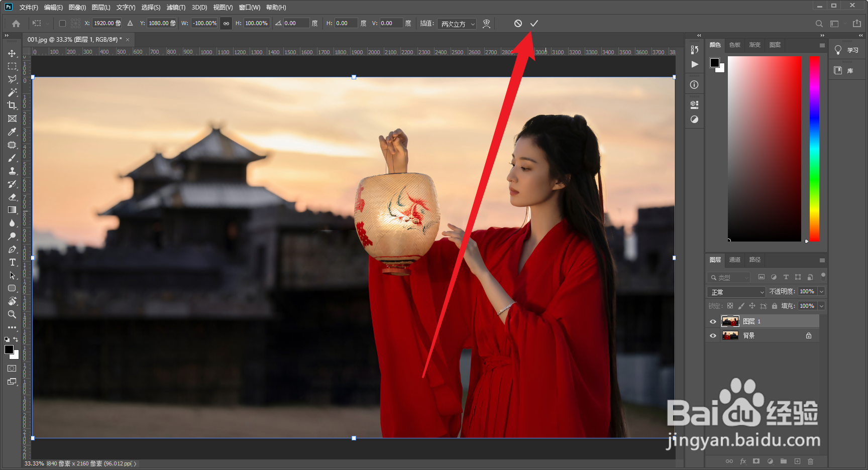Open the 学习 panel button
The height and width of the screenshot is (470, 868).
coord(847,50)
